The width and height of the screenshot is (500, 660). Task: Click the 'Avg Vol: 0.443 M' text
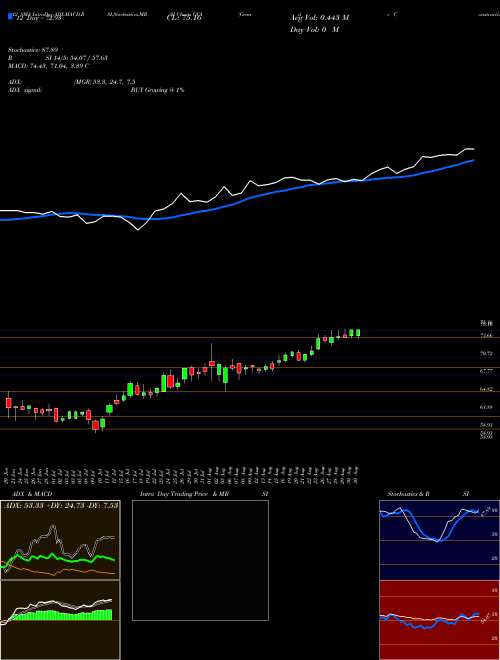[x=319, y=18]
